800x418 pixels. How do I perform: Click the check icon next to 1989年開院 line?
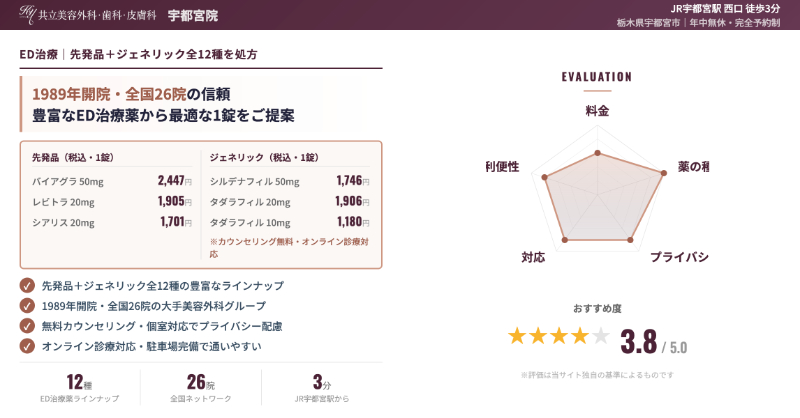coord(27,306)
